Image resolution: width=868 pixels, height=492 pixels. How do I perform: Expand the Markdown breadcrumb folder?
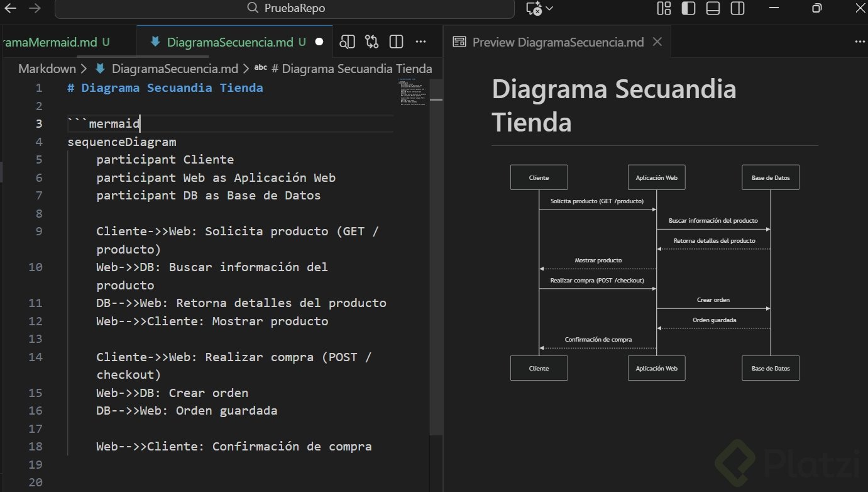tap(47, 69)
